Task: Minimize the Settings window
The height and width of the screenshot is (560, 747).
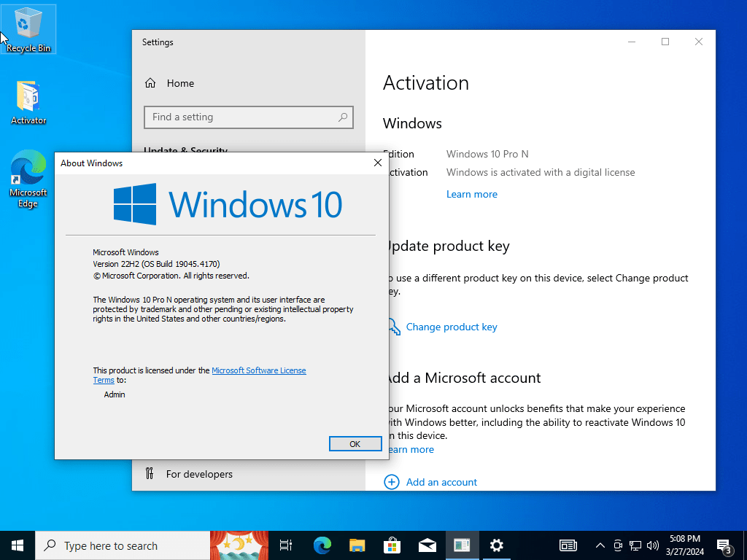Action: (632, 42)
